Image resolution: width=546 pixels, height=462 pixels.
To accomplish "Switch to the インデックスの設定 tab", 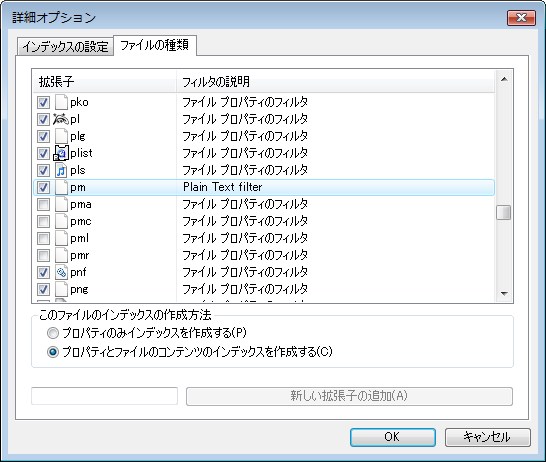I will coord(65,46).
